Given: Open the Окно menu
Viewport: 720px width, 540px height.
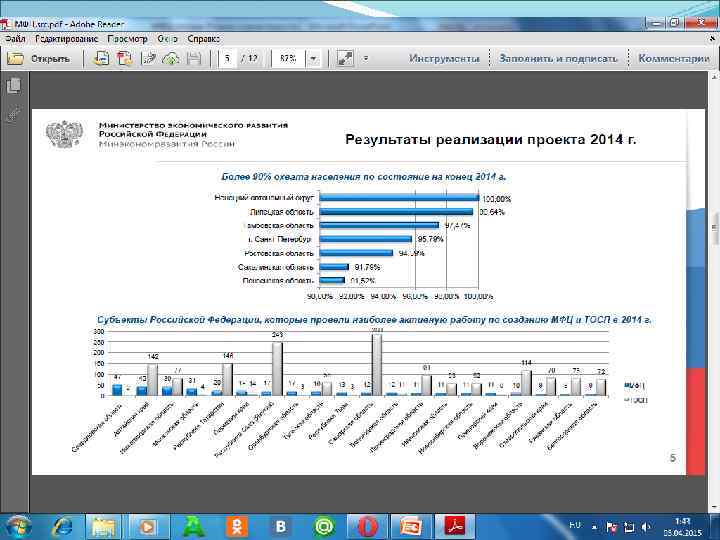Looking at the screenshot, I should 167,39.
